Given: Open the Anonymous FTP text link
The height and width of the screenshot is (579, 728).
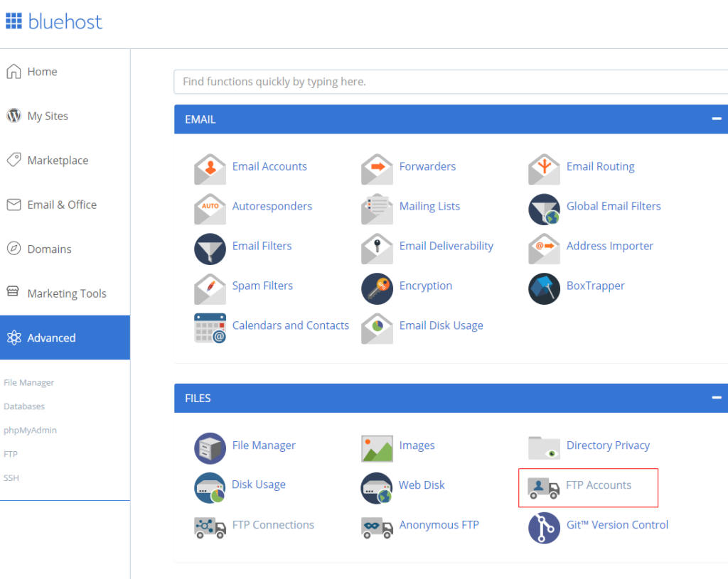Looking at the screenshot, I should click(439, 525).
